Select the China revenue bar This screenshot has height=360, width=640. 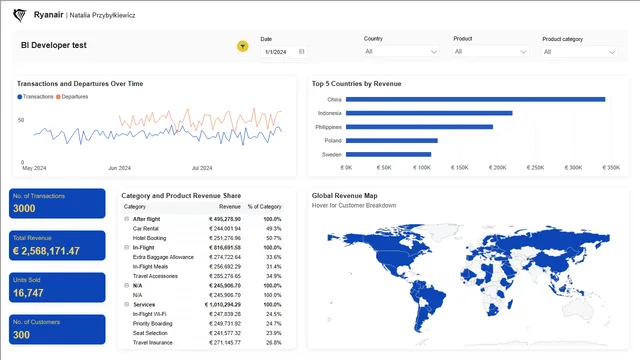(476, 99)
